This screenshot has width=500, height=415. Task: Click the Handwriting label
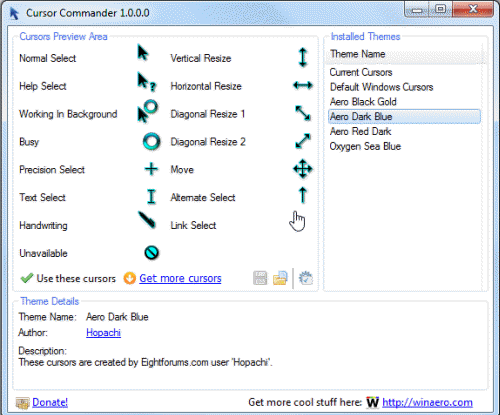[x=43, y=226]
